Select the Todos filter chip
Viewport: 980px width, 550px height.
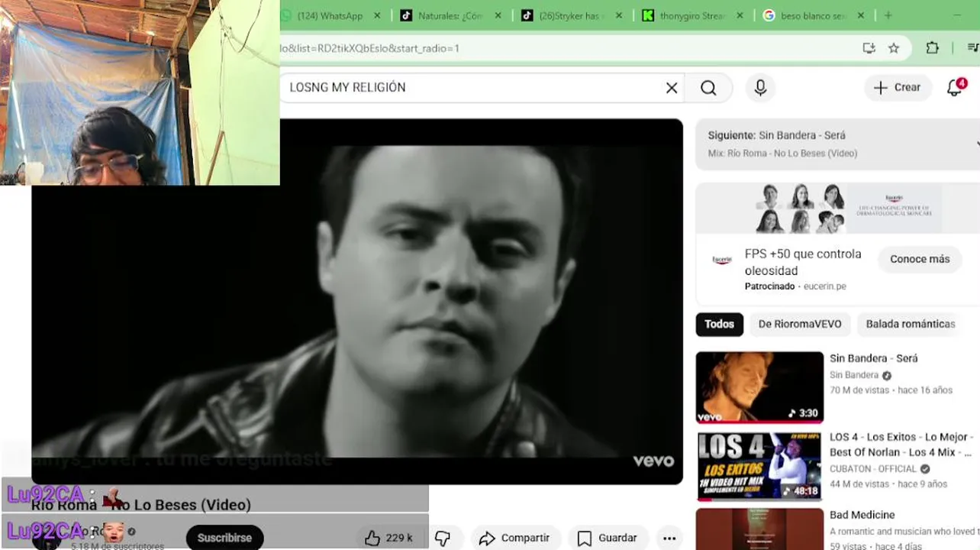click(x=719, y=324)
